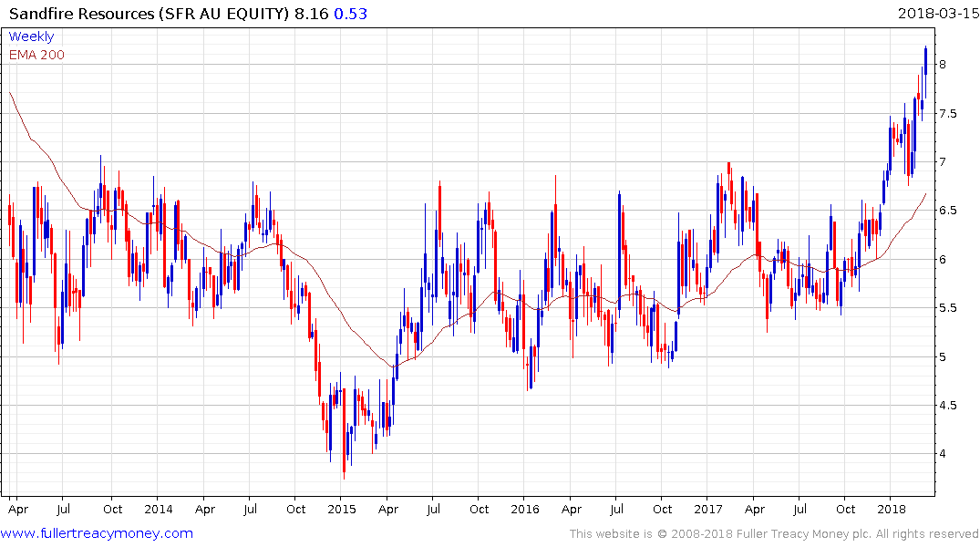The height and width of the screenshot is (547, 980).
Task: Click the x-axis label 2015
Action: (x=341, y=509)
